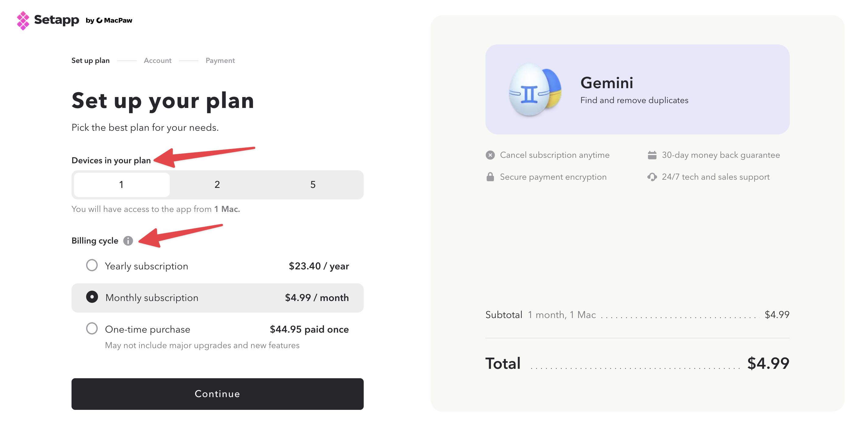Click the calendar icon for money back guarantee

[x=652, y=155]
